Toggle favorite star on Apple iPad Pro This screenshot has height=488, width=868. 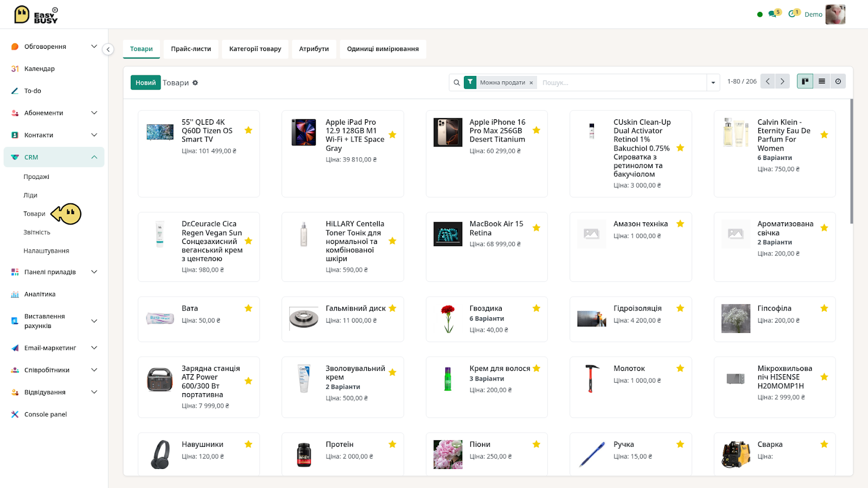[392, 134]
